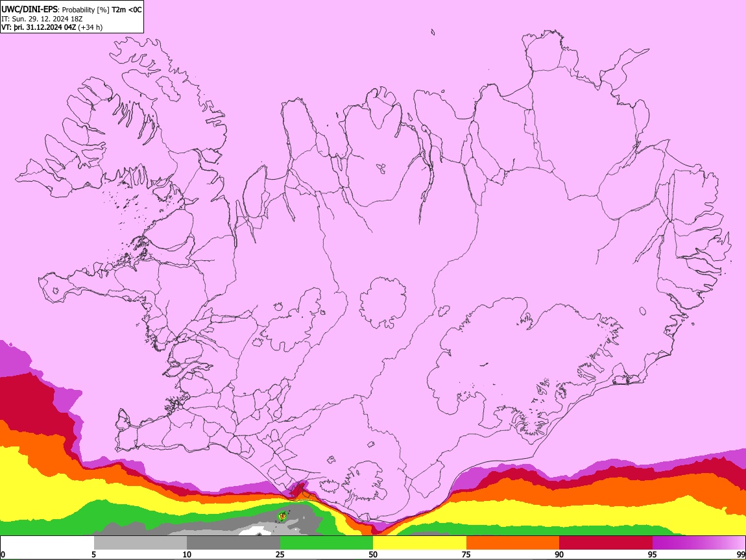
Task: Click the legend label '5'
Action: pos(93,555)
